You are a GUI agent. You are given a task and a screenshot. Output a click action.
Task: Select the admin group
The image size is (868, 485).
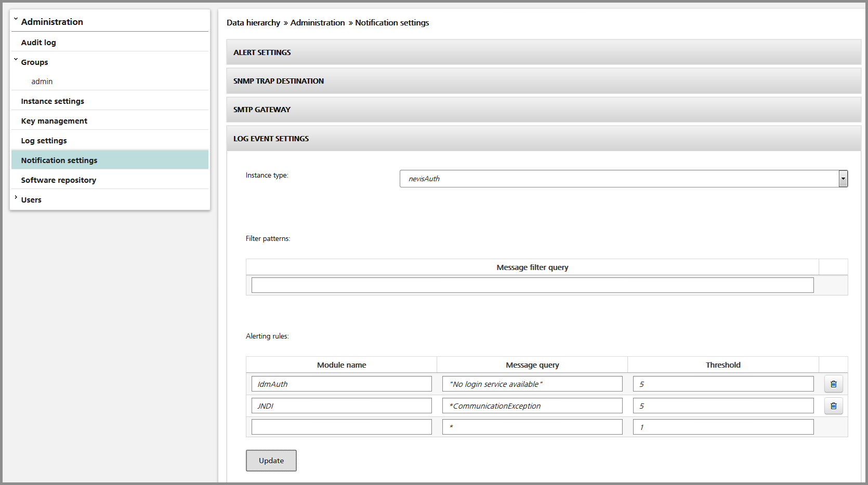(x=42, y=82)
